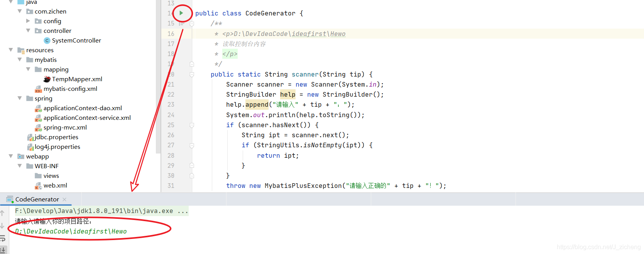Collapse the webapp folder node
Screen dimensions: 644x254
click(11, 156)
